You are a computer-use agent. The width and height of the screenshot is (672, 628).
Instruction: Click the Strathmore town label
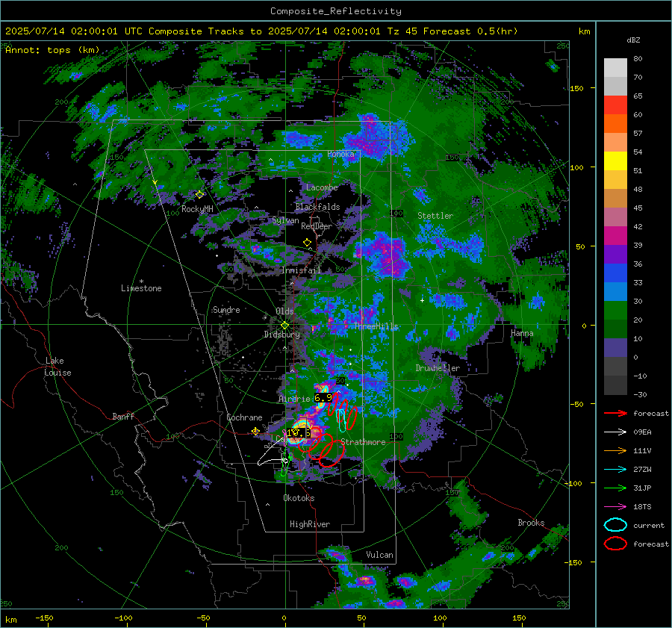363,442
